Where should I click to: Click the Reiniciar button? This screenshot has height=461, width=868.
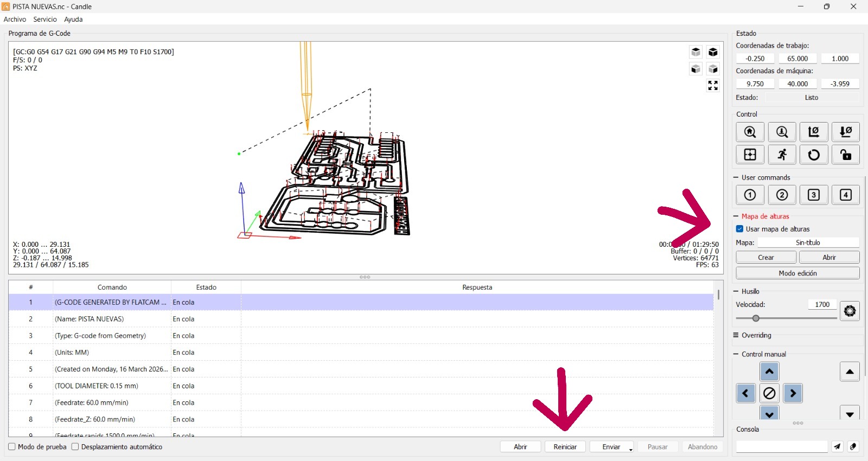point(565,447)
